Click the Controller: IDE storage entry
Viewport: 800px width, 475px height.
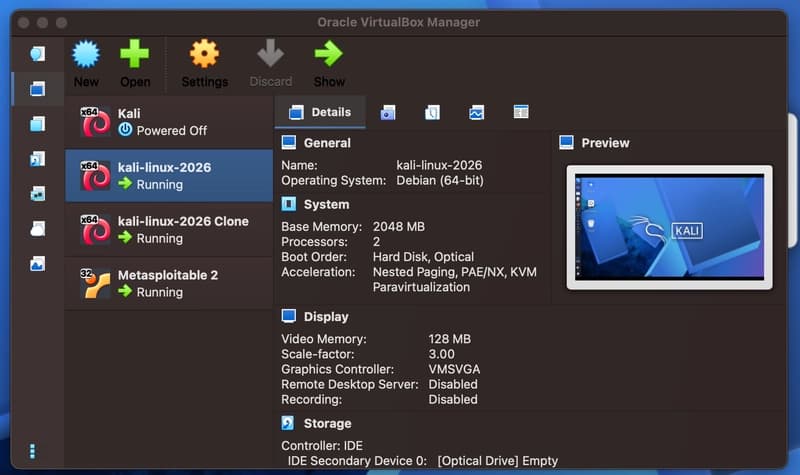tap(322, 446)
